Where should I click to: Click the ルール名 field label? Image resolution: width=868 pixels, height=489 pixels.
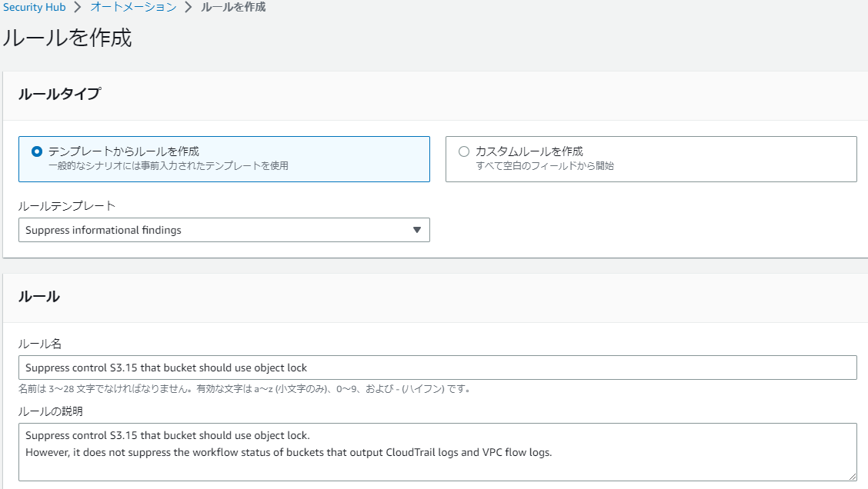[39, 342]
